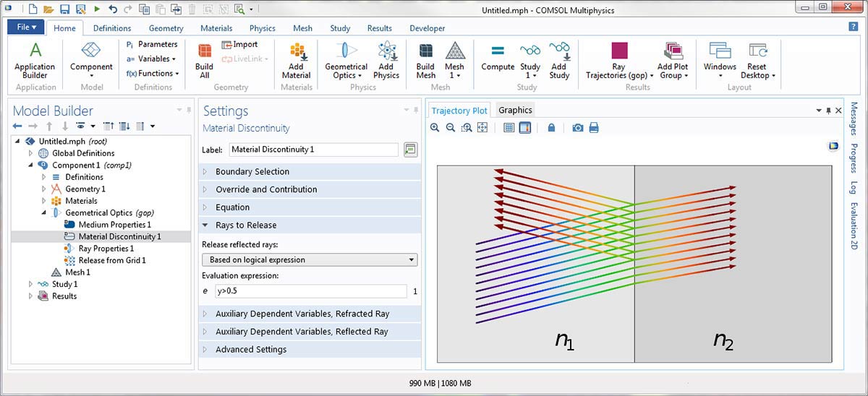Click the zoom extents icon in plot toolbar

tap(482, 128)
